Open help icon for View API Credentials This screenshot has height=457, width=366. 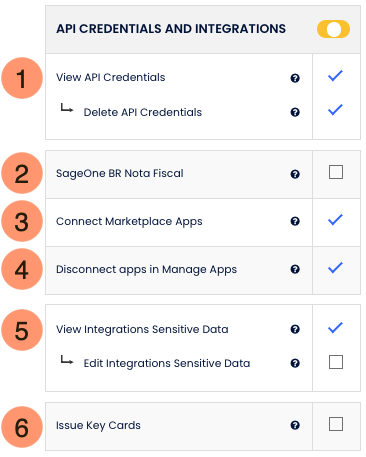coord(295,78)
